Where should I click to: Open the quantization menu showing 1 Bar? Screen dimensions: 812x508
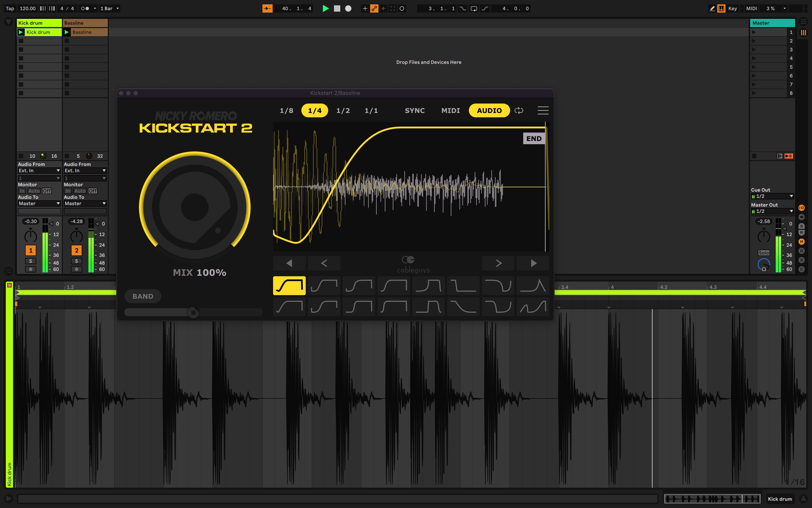pos(109,8)
